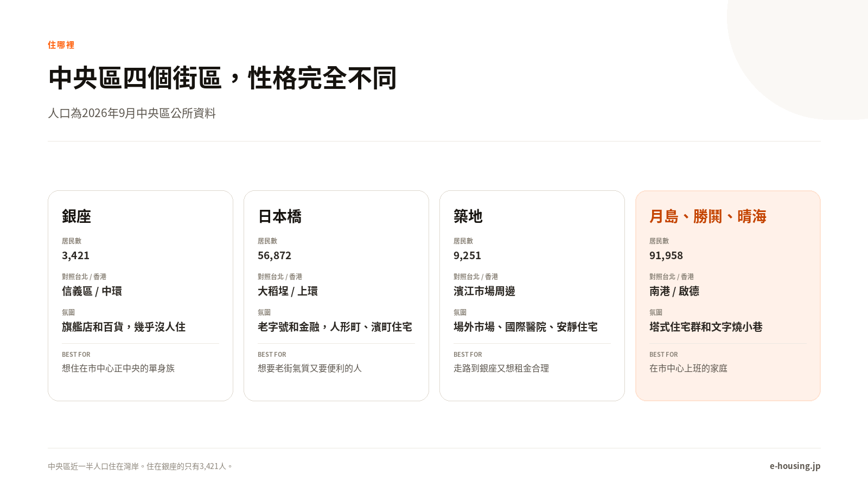868x488 pixels.
Task: Select the 日本橋 card title
Action: 279,216
